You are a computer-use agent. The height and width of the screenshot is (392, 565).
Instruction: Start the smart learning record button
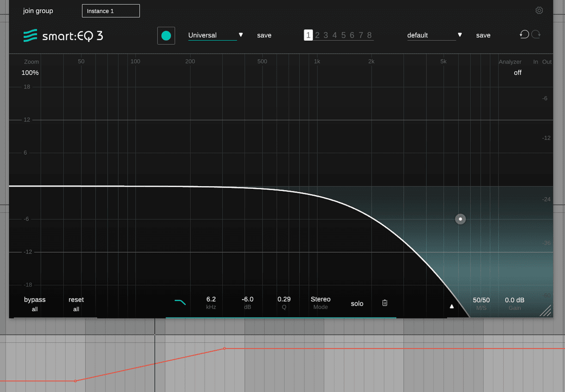(x=166, y=35)
